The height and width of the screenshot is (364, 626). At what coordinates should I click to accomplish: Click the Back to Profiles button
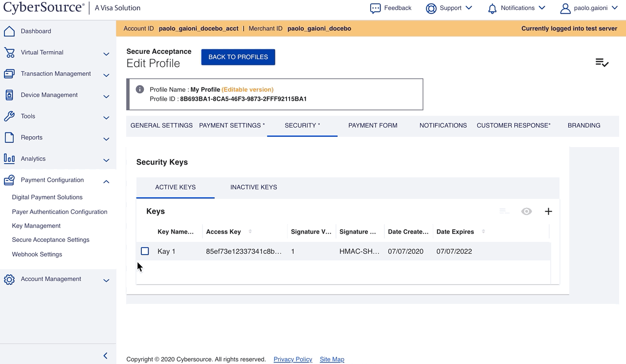[238, 57]
